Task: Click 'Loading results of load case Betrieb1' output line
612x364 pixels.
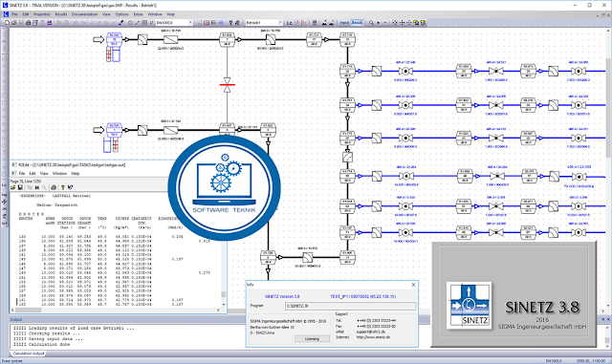Action: click(x=74, y=328)
